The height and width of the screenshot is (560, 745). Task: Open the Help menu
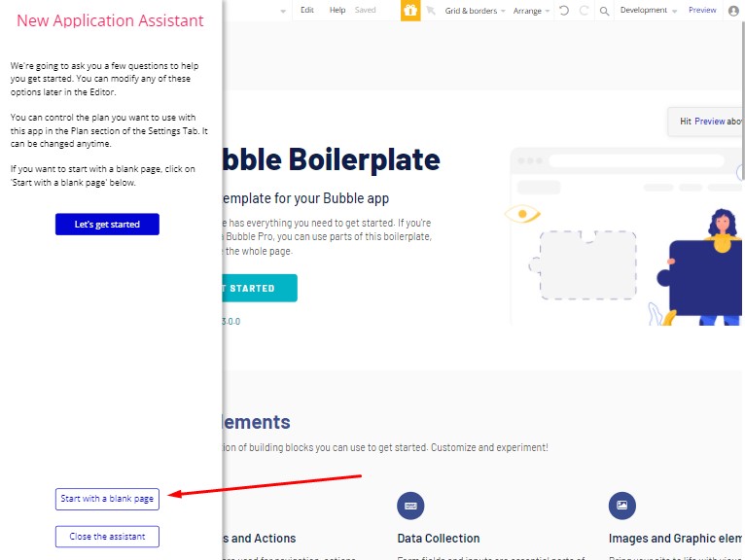tap(337, 10)
